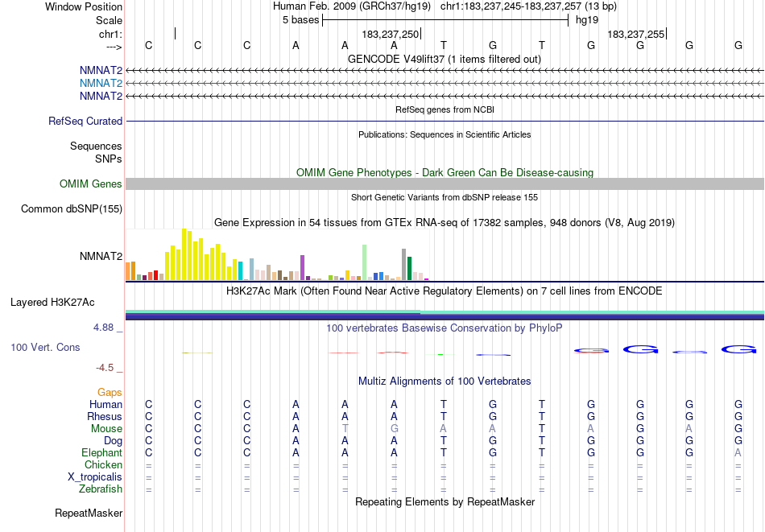
Task: Click the gray G base in Mouse row
Action: point(395,429)
